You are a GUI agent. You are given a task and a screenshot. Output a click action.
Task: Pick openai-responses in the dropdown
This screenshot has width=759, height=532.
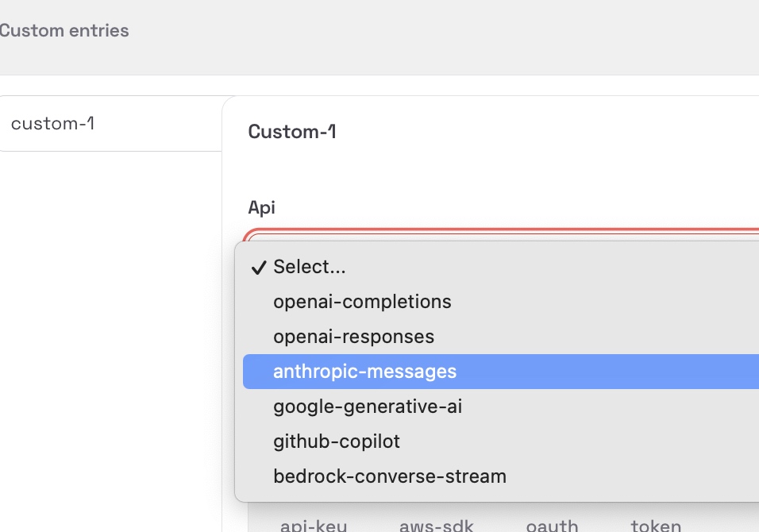(x=353, y=337)
